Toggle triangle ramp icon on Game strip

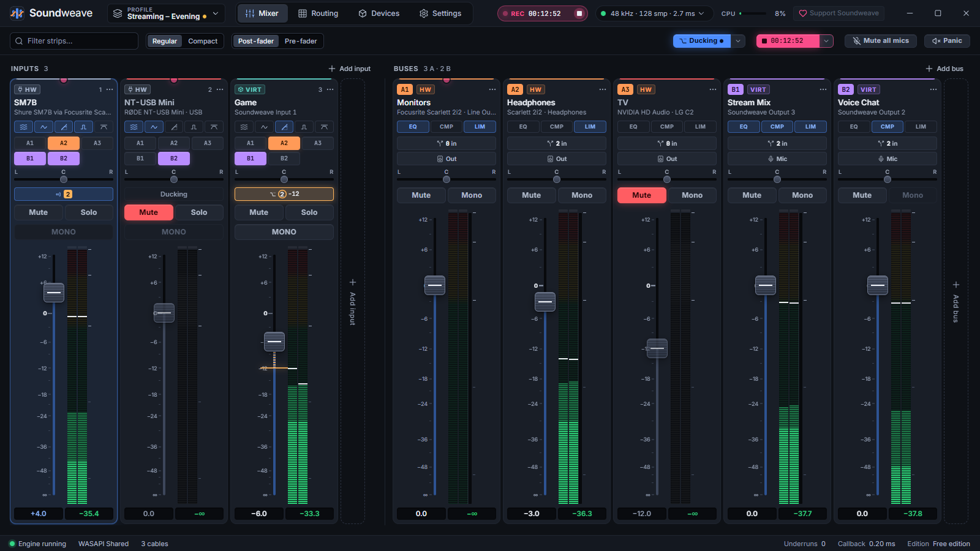284,127
